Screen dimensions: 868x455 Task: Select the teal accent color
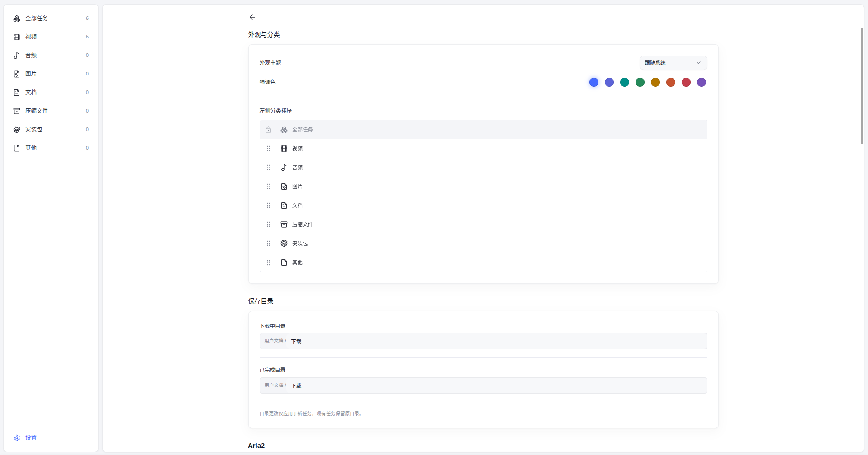click(625, 82)
